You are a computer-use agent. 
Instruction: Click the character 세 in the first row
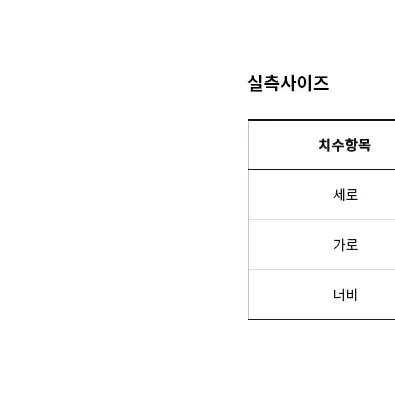click(x=339, y=195)
